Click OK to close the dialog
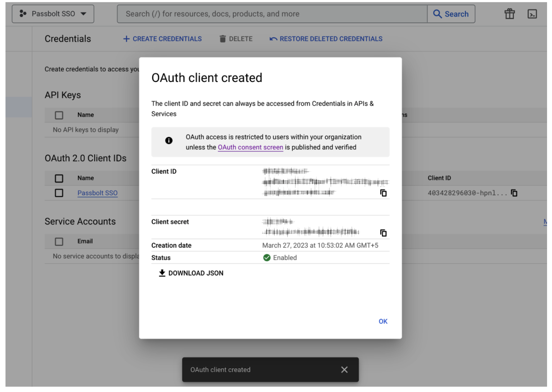This screenshot has width=552, height=392. point(383,321)
